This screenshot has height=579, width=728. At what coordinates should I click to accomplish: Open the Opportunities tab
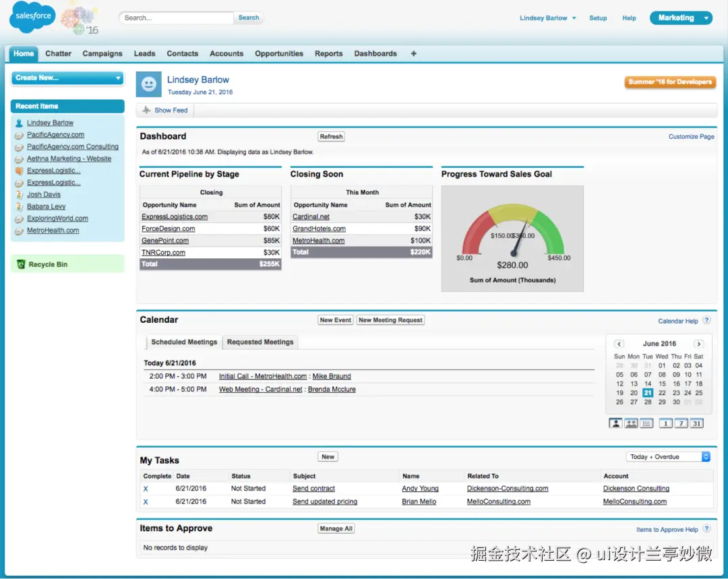279,53
